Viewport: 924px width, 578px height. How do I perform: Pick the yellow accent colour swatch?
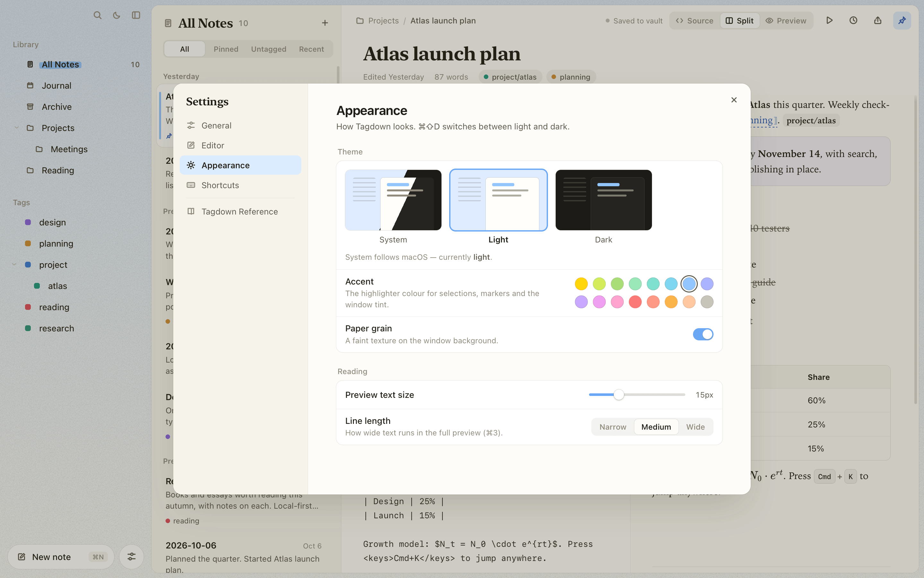[581, 284]
